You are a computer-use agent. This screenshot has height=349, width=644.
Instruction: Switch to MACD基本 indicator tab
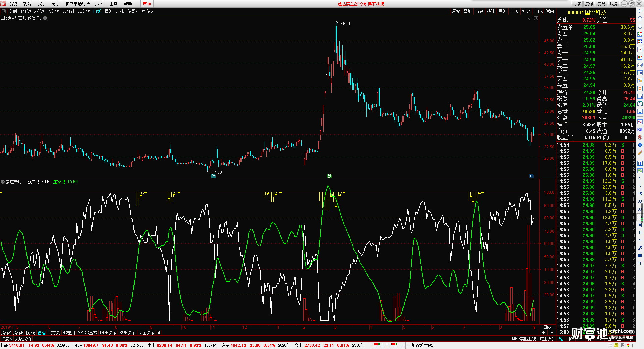[87, 333]
